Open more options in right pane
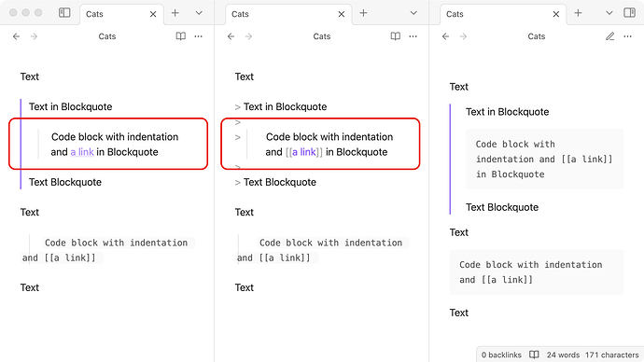 pos(627,36)
